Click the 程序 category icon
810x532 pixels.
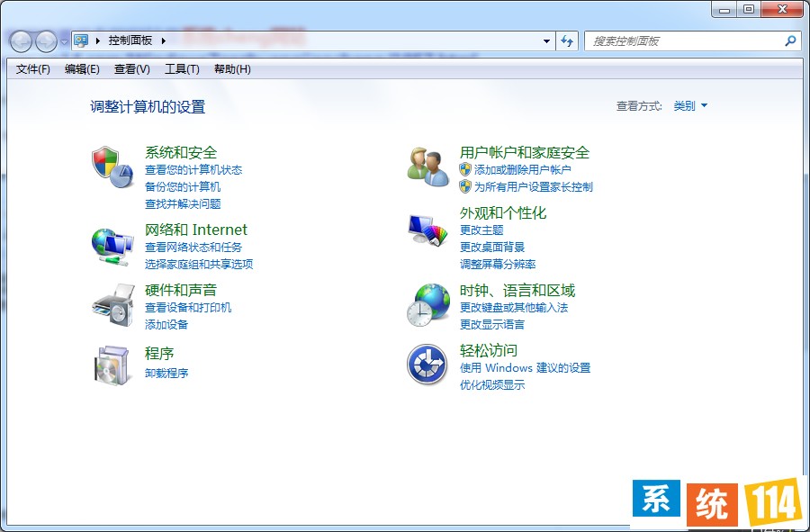[111, 364]
